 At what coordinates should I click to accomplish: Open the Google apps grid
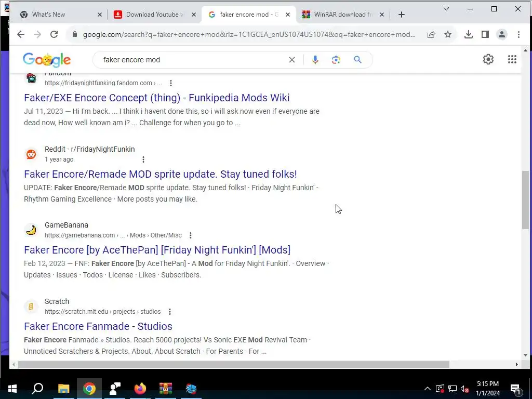512,59
